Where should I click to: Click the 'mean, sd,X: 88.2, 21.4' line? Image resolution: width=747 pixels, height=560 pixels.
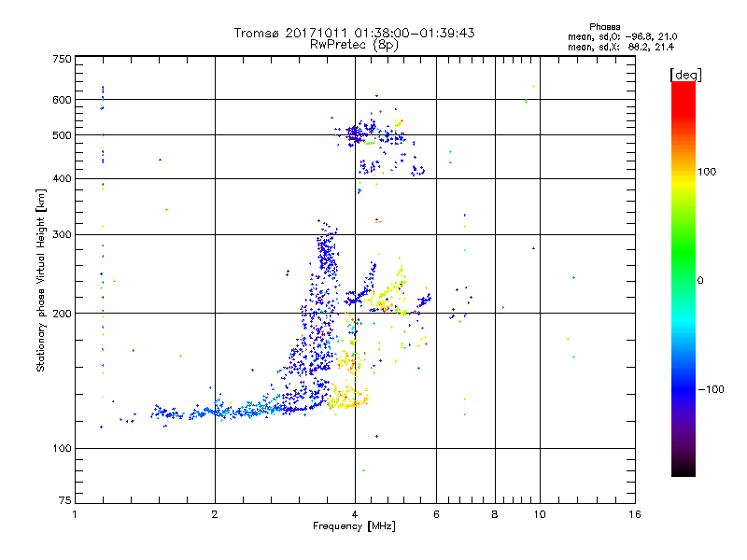tap(621, 48)
